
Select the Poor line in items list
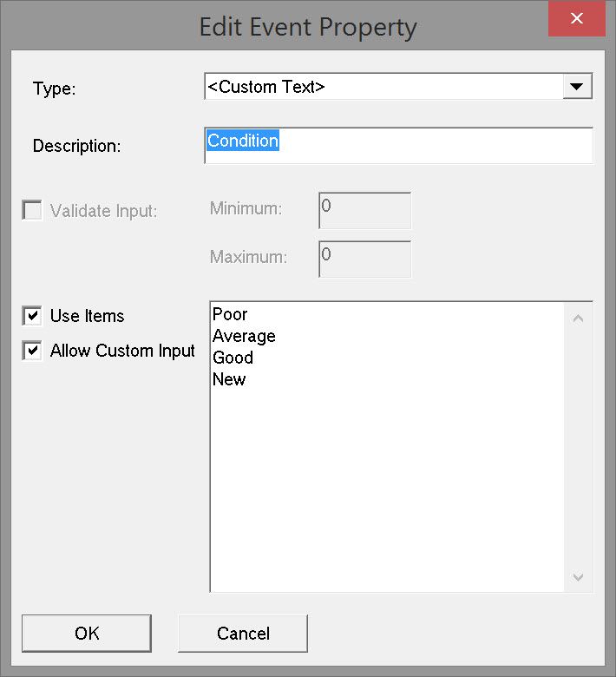230,314
